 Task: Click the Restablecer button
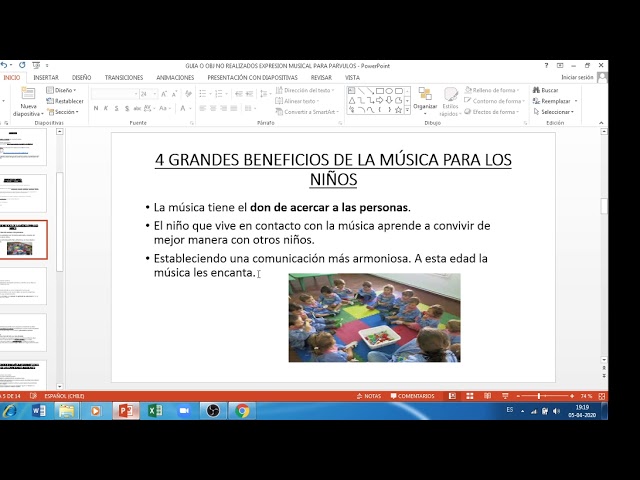65,101
